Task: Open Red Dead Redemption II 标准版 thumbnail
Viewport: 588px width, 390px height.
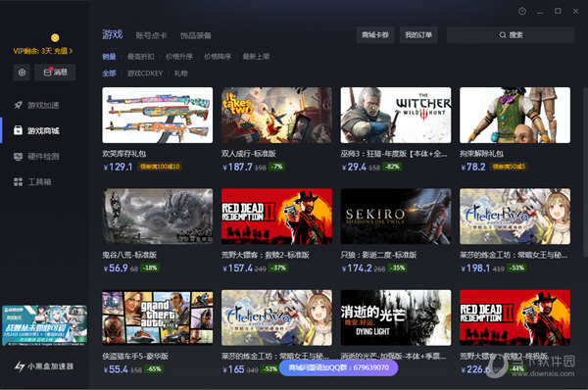Action: (x=276, y=217)
